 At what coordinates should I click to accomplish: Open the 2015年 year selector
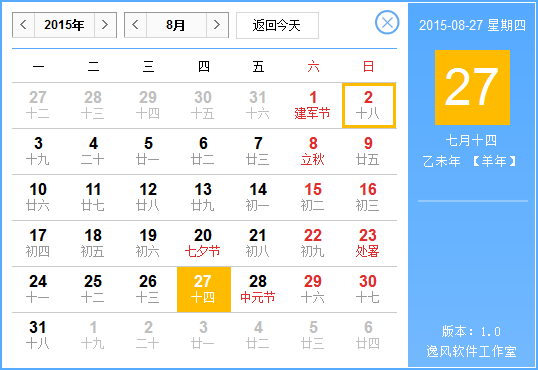(64, 25)
